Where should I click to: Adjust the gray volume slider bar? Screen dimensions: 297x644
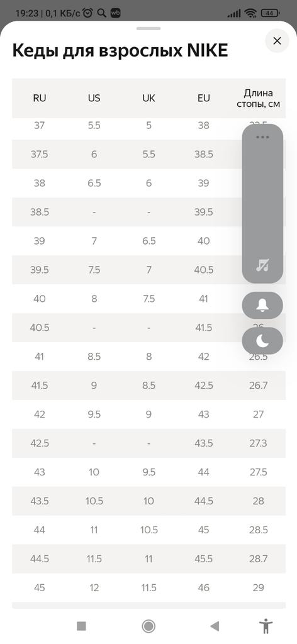tap(262, 204)
